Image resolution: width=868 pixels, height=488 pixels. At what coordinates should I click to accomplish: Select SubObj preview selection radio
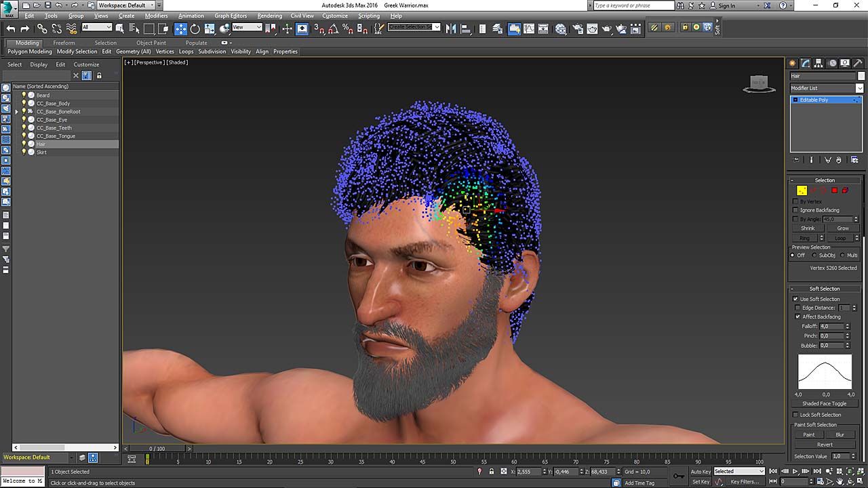tap(816, 256)
